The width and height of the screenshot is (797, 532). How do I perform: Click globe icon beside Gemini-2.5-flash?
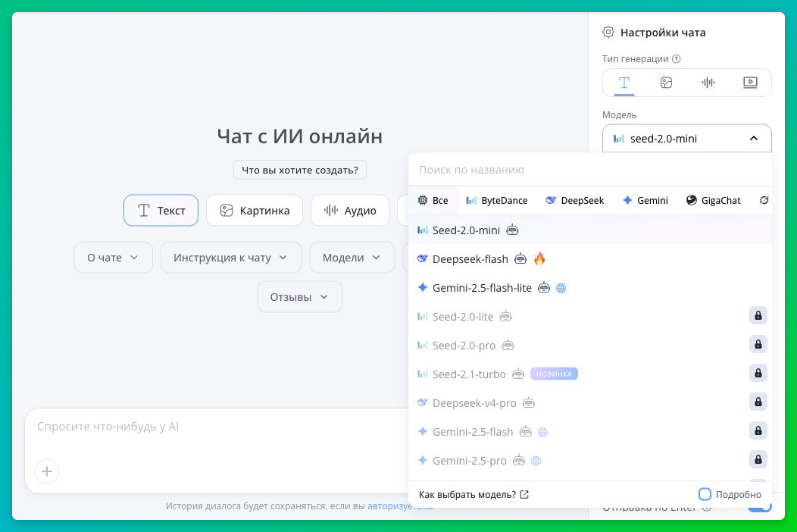(542, 432)
